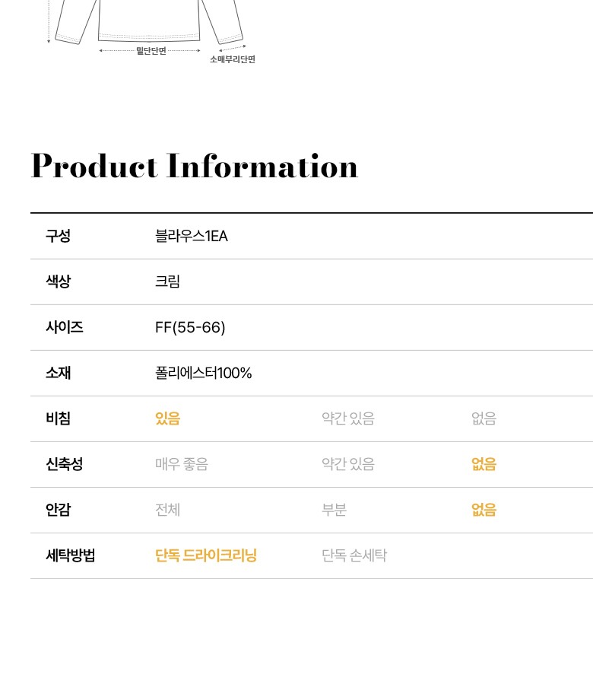This screenshot has height=700, width=593.
Task: Click highlighted 없음 in the 안감 row
Action: (x=484, y=510)
